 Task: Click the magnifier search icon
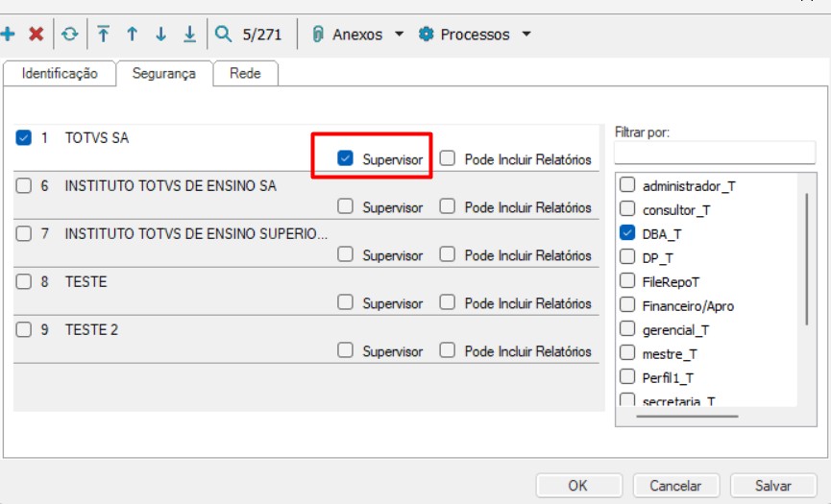[223, 35]
